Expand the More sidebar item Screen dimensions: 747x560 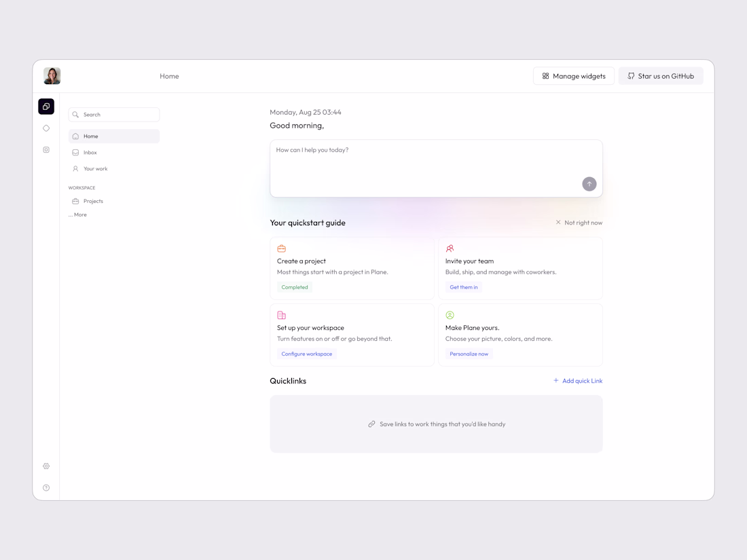[x=77, y=214]
